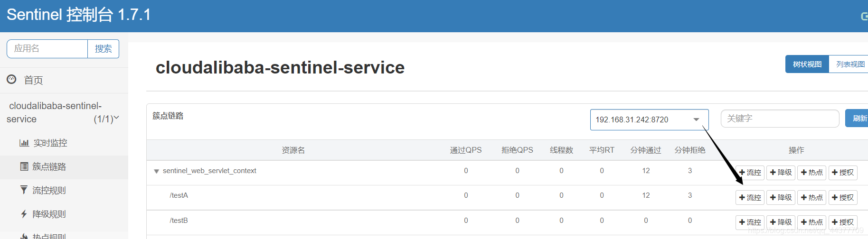The width and height of the screenshot is (868, 239).
Task: Click the 通过QPS column header
Action: [466, 150]
